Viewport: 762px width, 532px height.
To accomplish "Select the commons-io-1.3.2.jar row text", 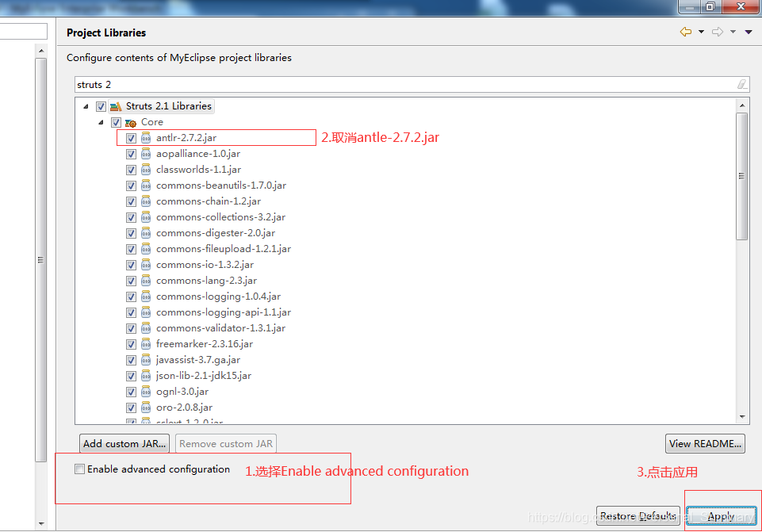I will 205,265.
